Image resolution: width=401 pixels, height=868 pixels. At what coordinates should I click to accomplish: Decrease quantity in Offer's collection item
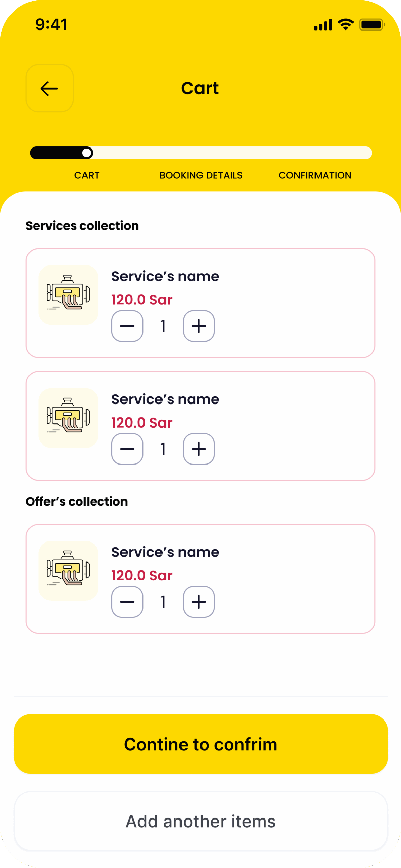(x=127, y=602)
